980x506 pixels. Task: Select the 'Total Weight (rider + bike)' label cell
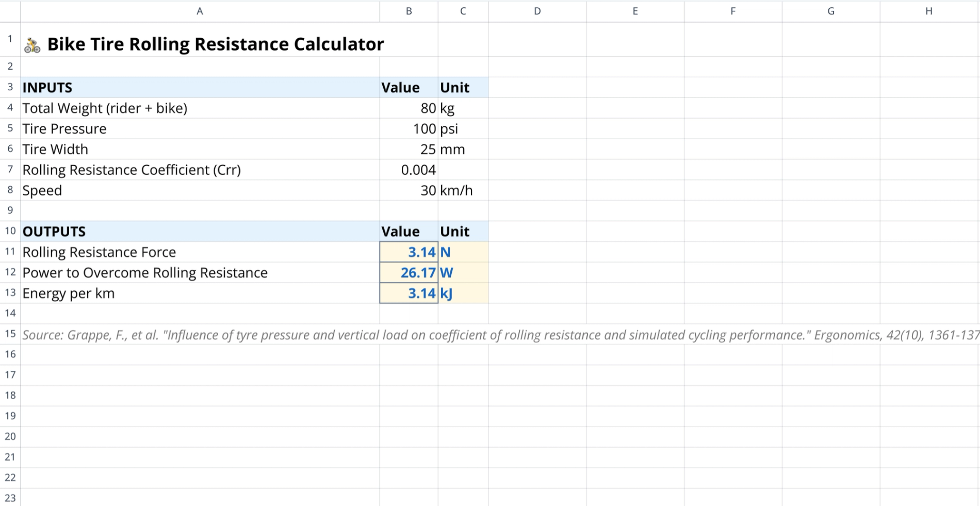pos(200,108)
